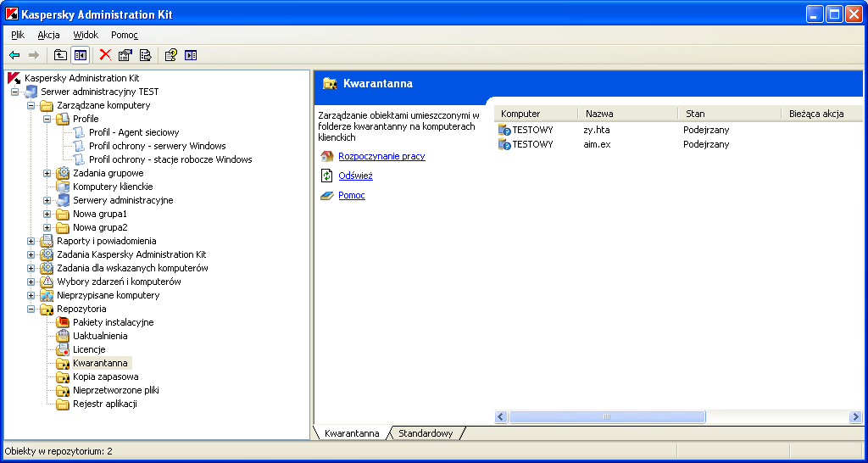Image resolution: width=868 pixels, height=463 pixels.
Task: Open the Plik menu
Action: [x=18, y=35]
